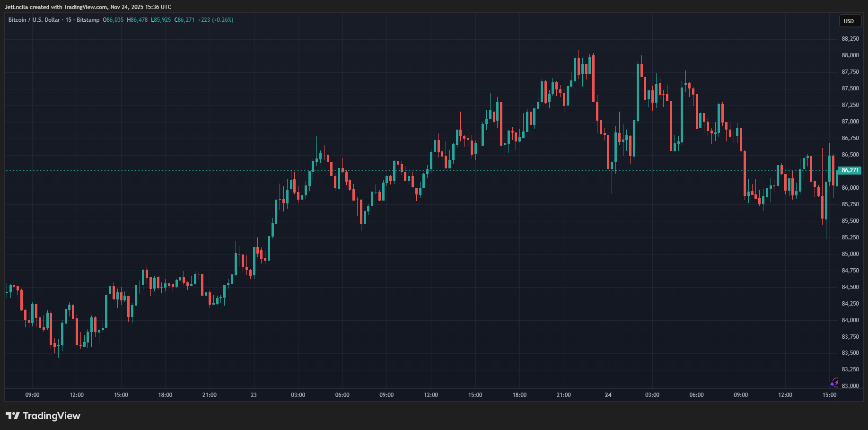This screenshot has height=430, width=868.
Task: Select the low value L85,925
Action: [x=161, y=20]
